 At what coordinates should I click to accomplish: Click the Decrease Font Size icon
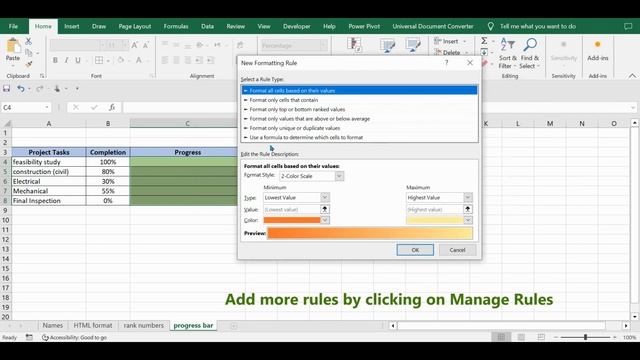coord(146,45)
